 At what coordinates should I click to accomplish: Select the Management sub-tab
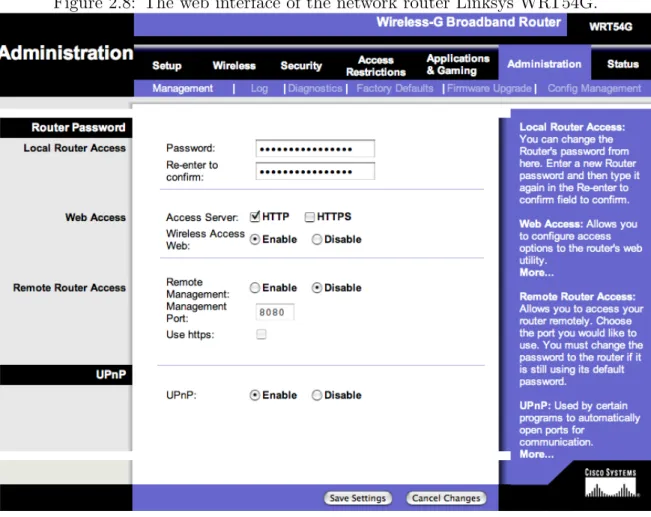click(x=182, y=88)
